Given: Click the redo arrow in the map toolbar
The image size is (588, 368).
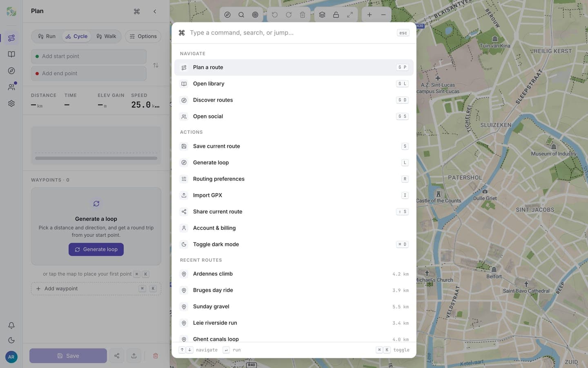Looking at the screenshot, I should pos(289,15).
